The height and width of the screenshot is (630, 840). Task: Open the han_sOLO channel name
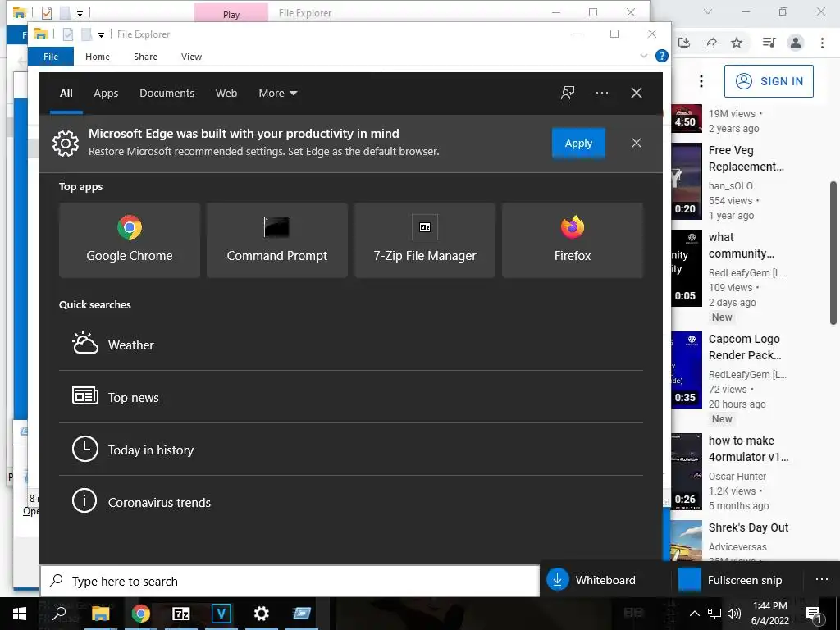(x=731, y=186)
